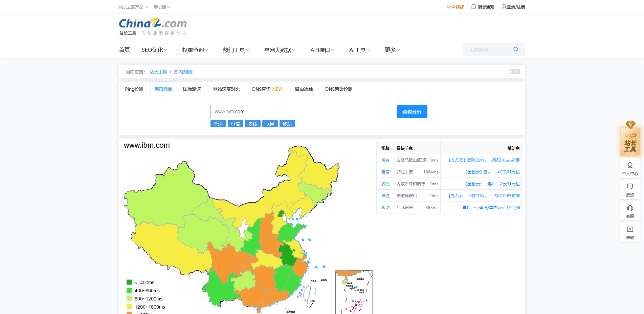Image resolution: width=644 pixels, height=314 pixels.
Task: Click 所有 line link in table
Action: click(385, 160)
